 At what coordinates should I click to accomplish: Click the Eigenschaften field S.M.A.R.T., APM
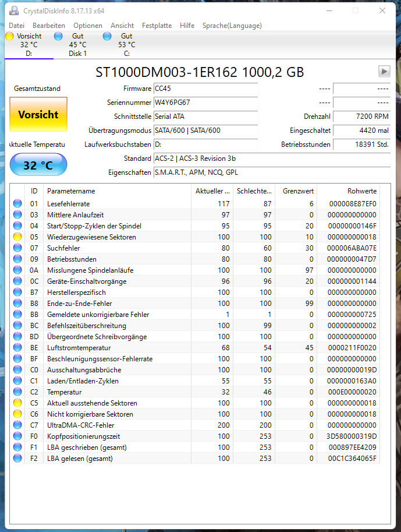(272, 172)
